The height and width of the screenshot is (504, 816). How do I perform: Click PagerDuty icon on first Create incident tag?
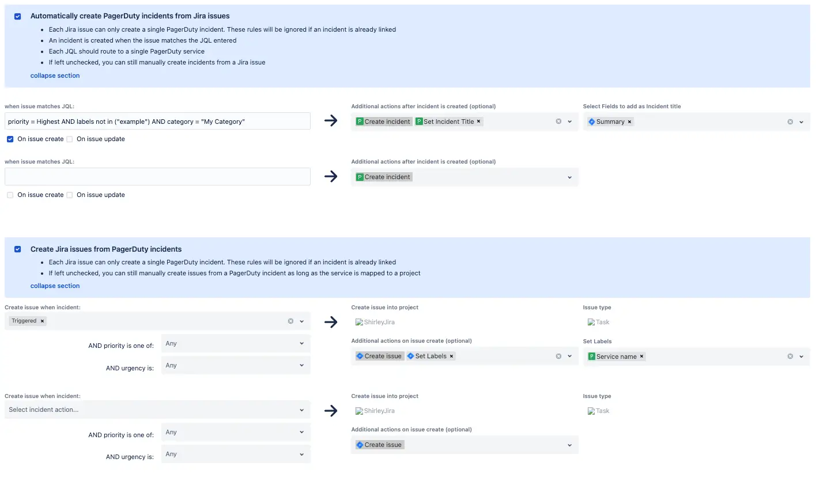click(360, 122)
